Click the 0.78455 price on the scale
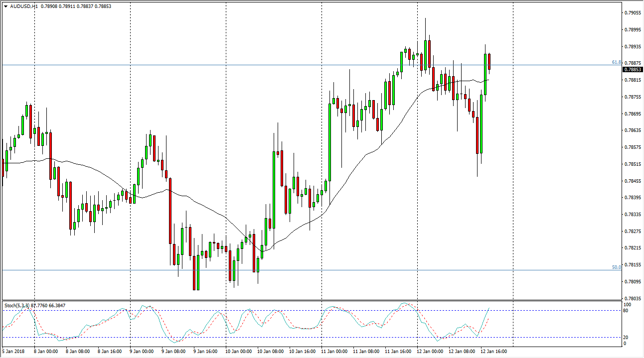This screenshot has height=358, width=644. [x=632, y=181]
